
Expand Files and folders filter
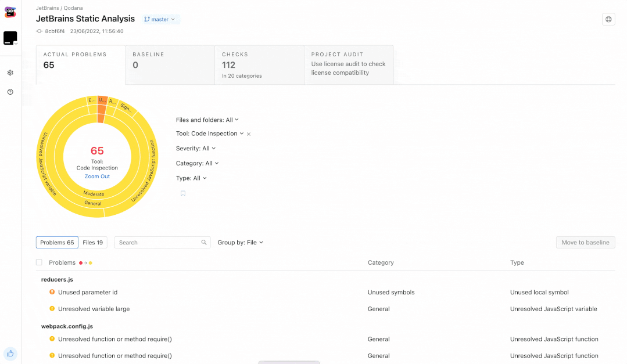tap(207, 120)
